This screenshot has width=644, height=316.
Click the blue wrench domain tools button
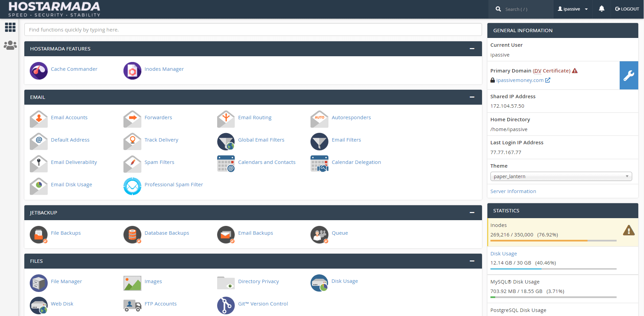pyautogui.click(x=629, y=75)
